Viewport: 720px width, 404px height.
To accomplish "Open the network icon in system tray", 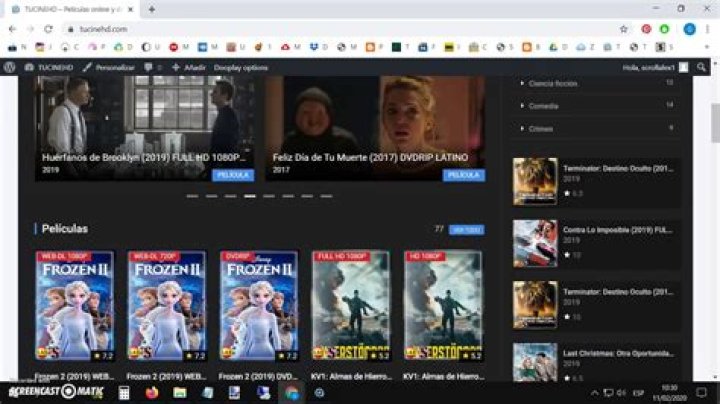I will (608, 393).
